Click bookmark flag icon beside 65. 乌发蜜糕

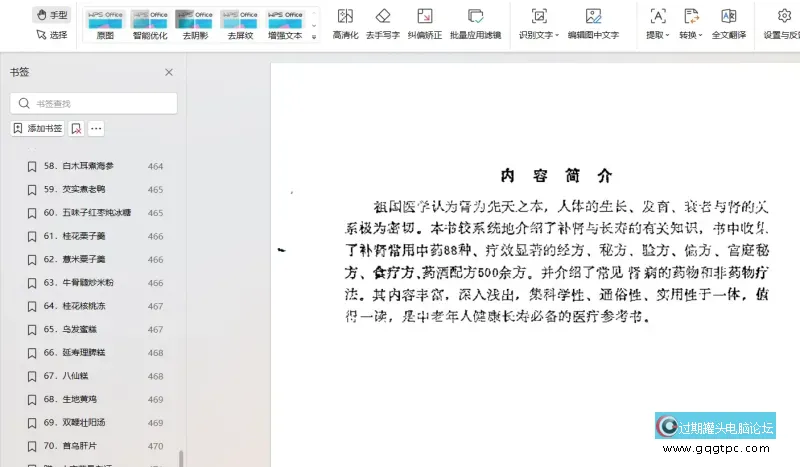pos(32,330)
